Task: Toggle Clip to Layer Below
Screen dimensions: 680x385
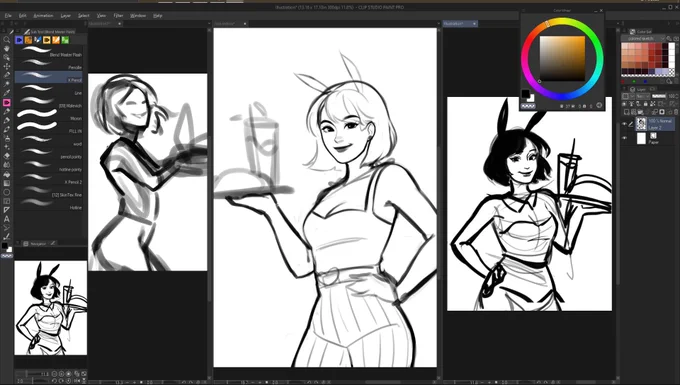Action: click(x=624, y=104)
